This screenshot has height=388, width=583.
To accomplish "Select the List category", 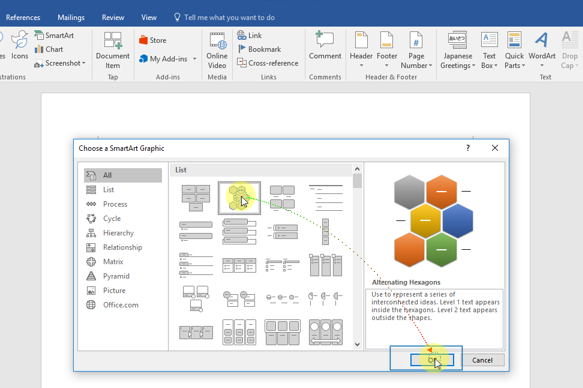I will click(123, 190).
